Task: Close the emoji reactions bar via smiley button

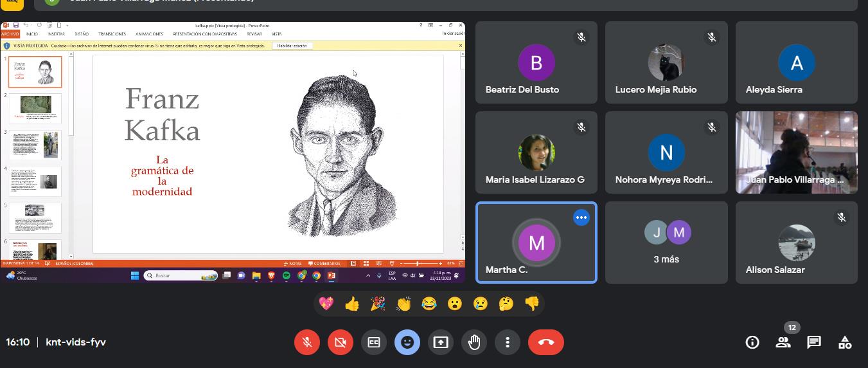Action: click(407, 342)
